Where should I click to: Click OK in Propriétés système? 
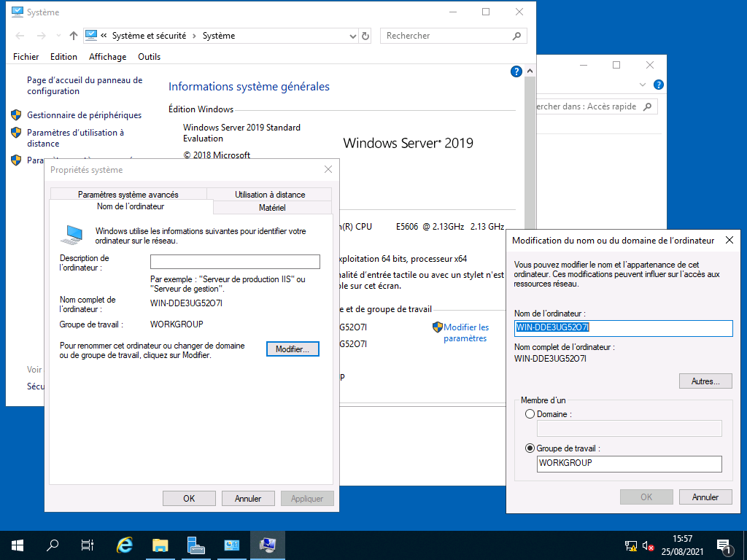click(189, 499)
